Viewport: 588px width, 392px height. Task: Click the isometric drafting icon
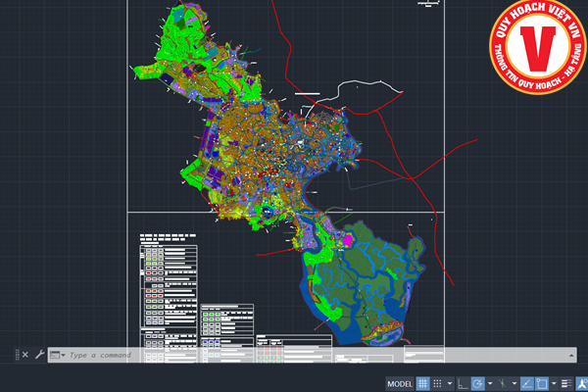[501, 383]
